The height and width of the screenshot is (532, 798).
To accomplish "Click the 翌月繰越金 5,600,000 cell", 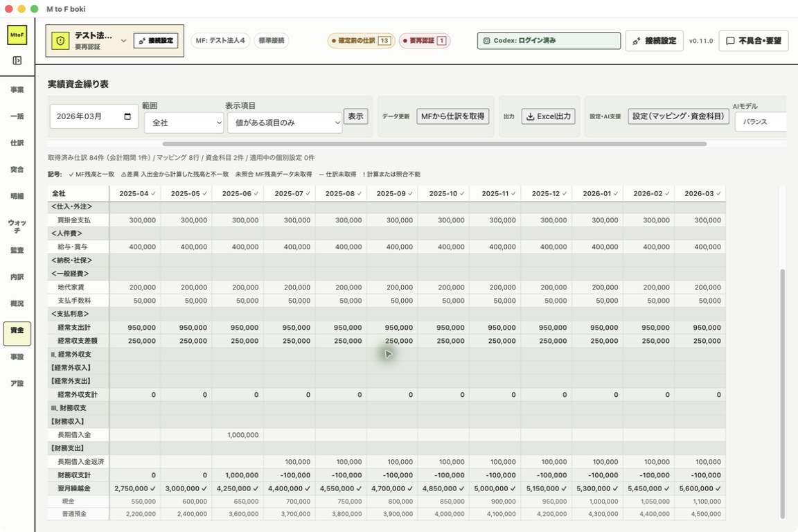I will (x=700, y=488).
